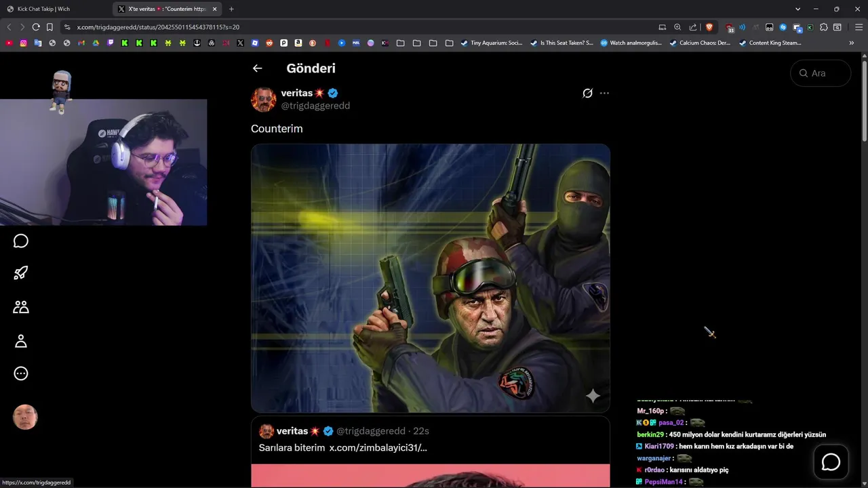Bookmark this page with the bookmark icon
This screenshot has width=868, height=488.
click(x=50, y=27)
